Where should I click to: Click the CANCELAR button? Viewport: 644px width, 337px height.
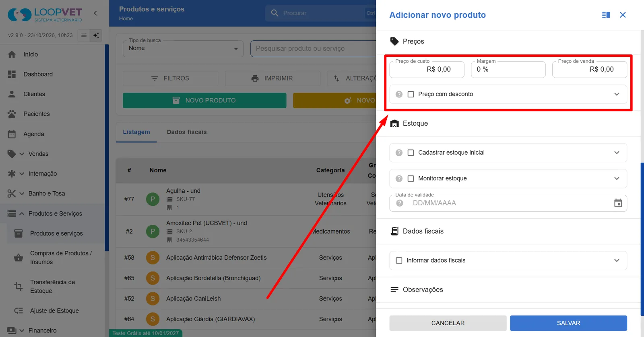448,323
